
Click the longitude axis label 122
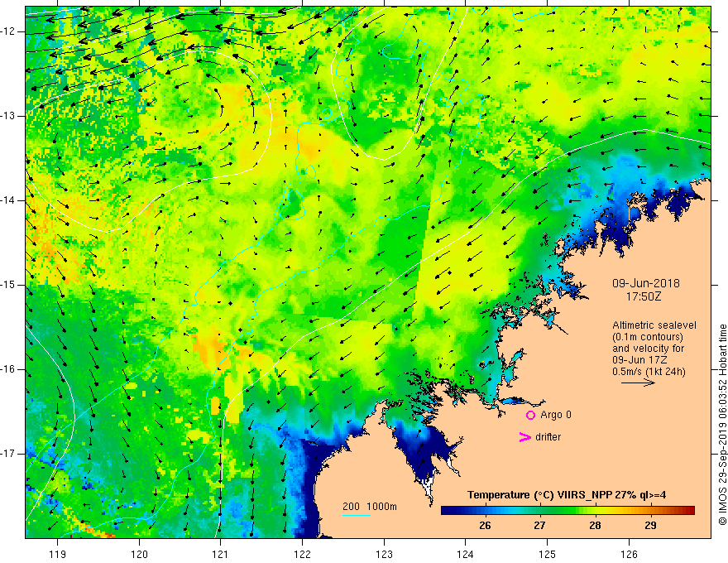pyautogui.click(x=302, y=554)
